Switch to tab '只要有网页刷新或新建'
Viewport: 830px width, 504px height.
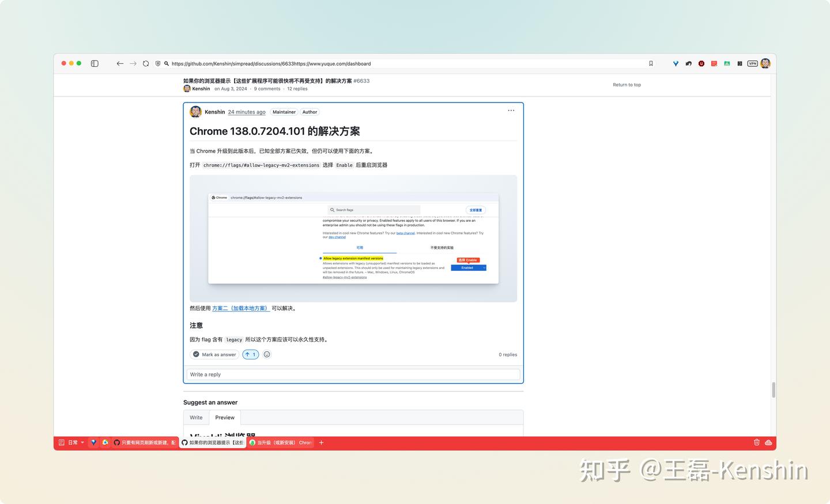click(x=145, y=442)
